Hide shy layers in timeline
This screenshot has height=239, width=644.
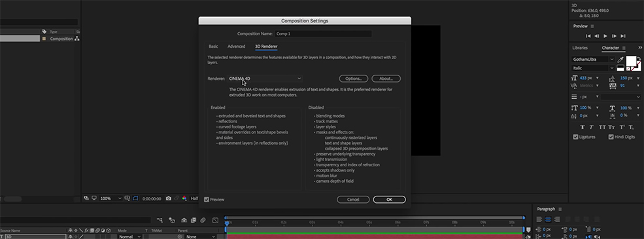(184, 221)
